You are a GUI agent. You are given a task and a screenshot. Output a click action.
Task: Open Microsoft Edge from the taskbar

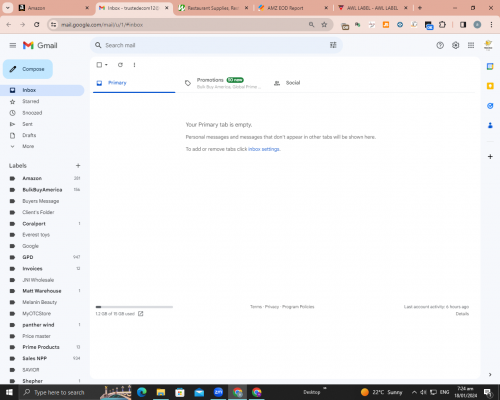(142, 392)
